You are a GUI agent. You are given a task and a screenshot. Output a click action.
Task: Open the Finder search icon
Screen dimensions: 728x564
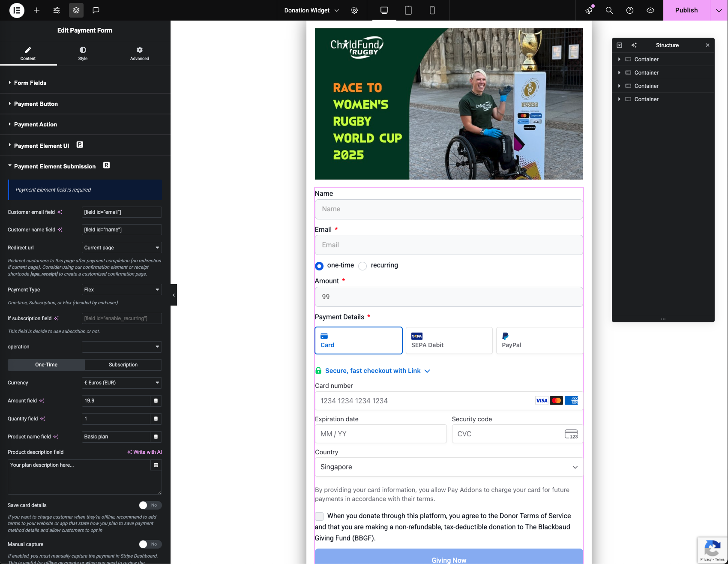(x=609, y=10)
